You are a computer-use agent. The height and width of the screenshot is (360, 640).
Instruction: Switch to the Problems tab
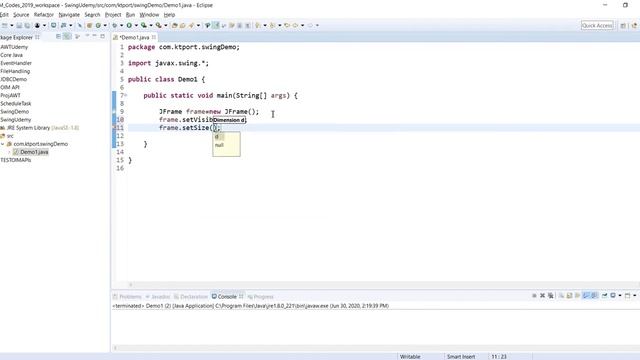[x=127, y=297]
